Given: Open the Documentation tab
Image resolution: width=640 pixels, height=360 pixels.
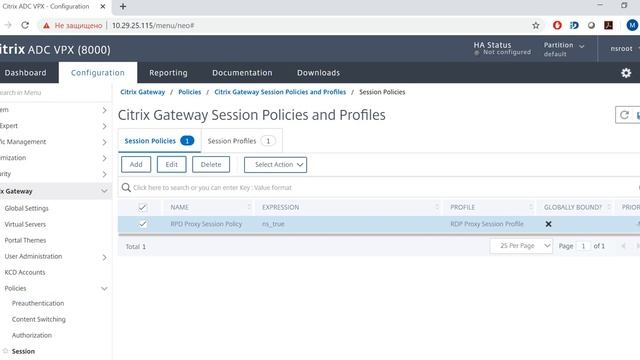Looking at the screenshot, I should point(242,73).
